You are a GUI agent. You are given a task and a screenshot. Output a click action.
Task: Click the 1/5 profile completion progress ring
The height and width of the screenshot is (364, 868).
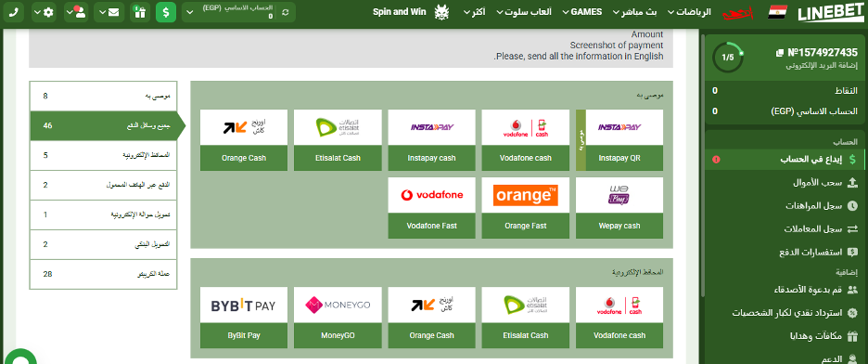tap(727, 57)
